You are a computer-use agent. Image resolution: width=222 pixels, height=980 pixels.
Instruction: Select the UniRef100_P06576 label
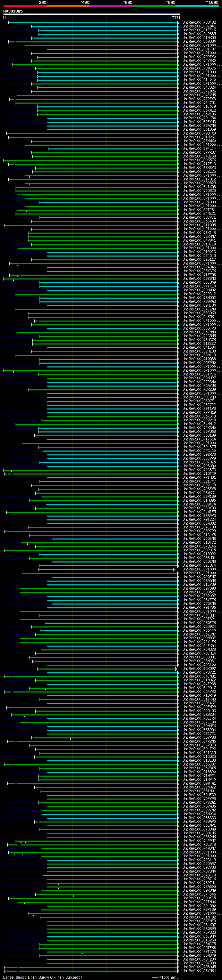199,160
